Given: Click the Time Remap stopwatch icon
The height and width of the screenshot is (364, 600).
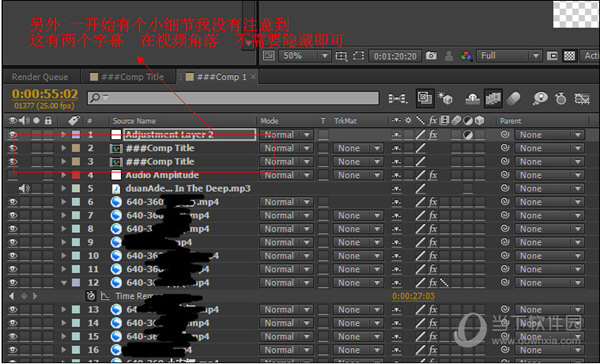Looking at the screenshot, I should coord(91,296).
